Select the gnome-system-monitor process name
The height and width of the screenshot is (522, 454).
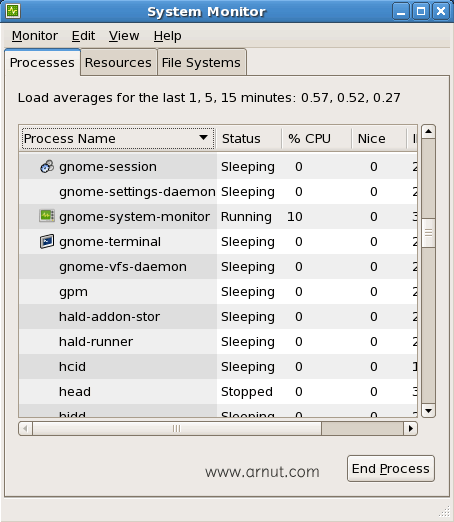[134, 217]
